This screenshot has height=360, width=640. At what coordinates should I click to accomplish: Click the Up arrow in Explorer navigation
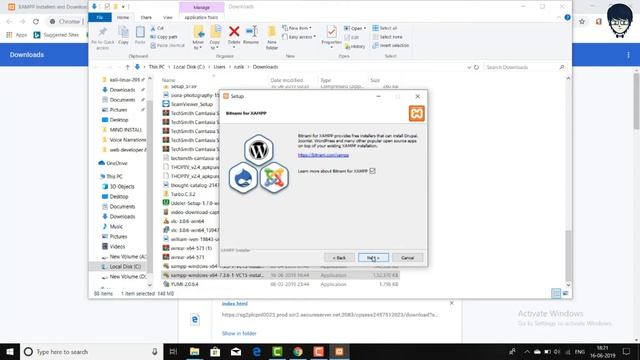tap(127, 67)
